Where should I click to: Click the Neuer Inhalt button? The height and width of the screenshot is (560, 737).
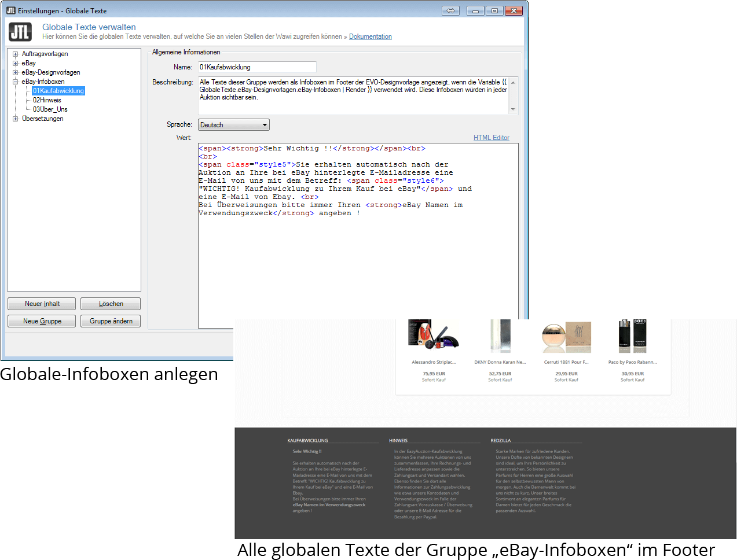[x=42, y=304]
